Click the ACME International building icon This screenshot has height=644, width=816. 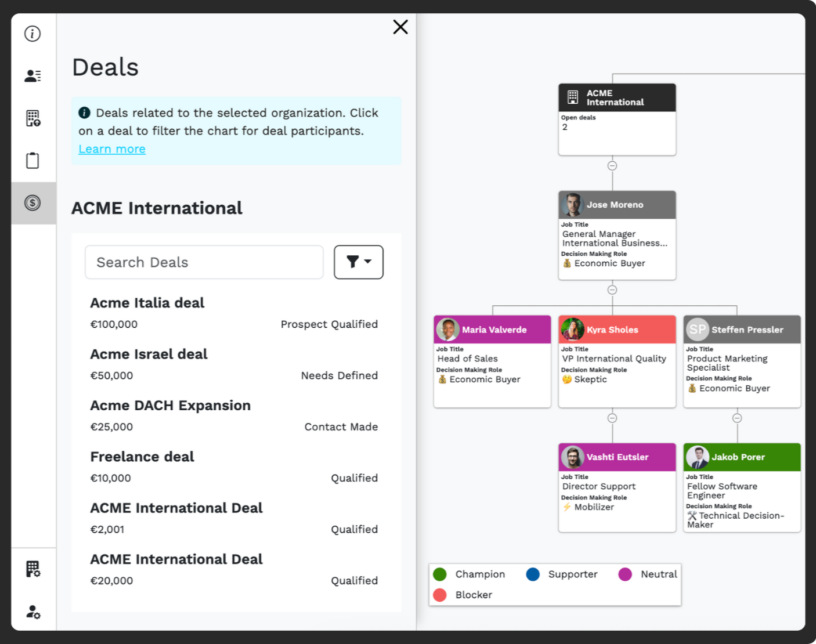point(573,97)
